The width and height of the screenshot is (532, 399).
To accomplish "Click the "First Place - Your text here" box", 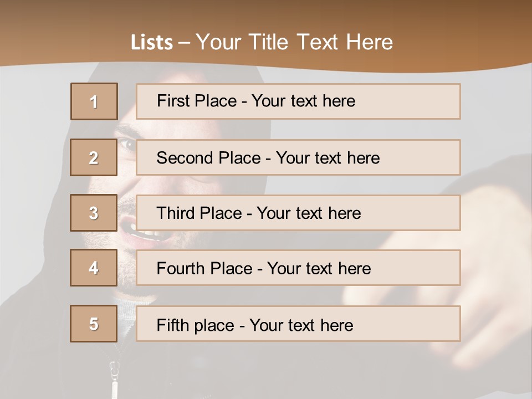I will (298, 101).
